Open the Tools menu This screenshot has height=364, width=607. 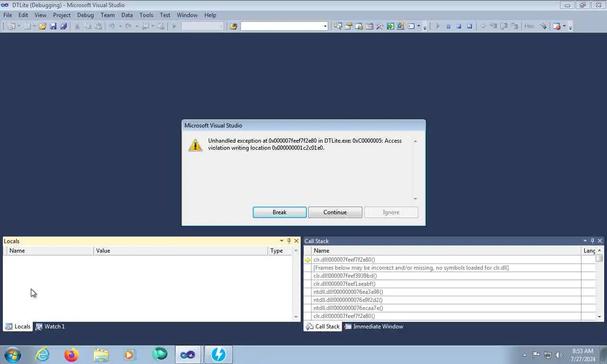coord(146,15)
